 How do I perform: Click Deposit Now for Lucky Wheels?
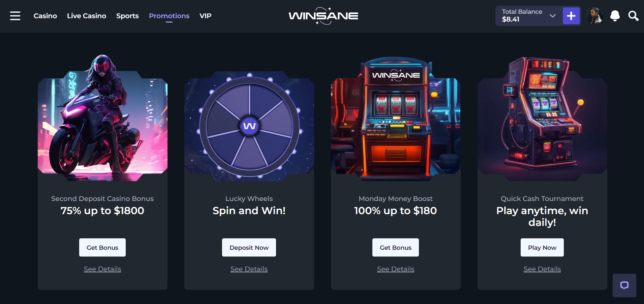coord(249,247)
